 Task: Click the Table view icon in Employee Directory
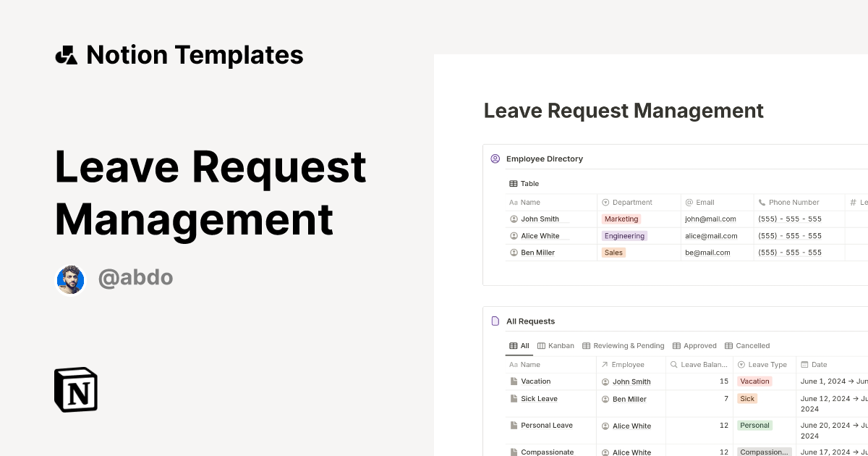coord(514,183)
